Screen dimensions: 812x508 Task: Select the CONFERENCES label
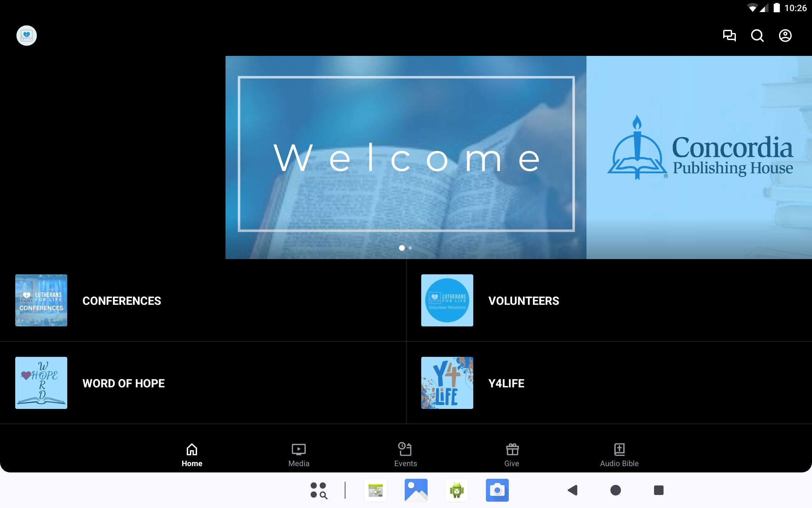pyautogui.click(x=122, y=301)
